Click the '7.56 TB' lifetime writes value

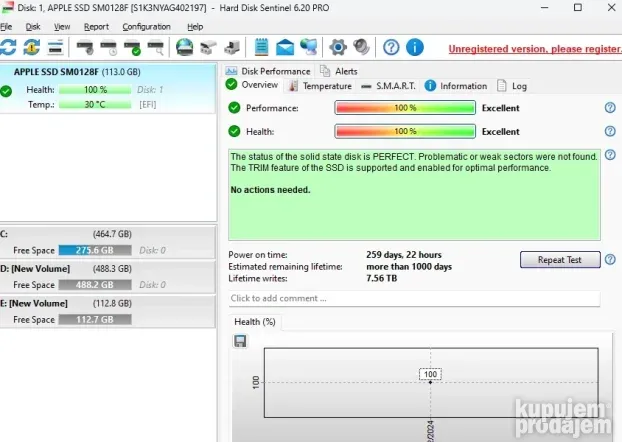382,278
